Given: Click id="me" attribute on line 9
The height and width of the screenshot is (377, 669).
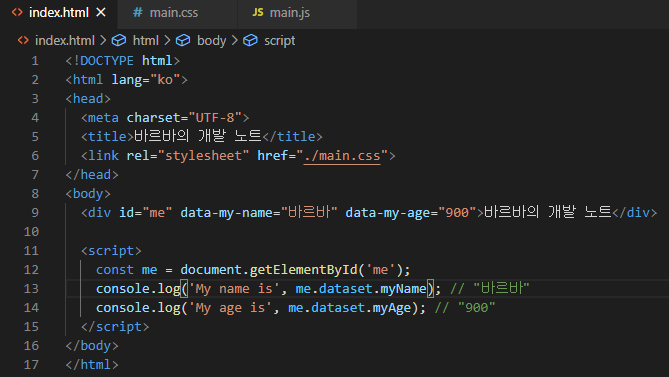Looking at the screenshot, I should 145,213.
